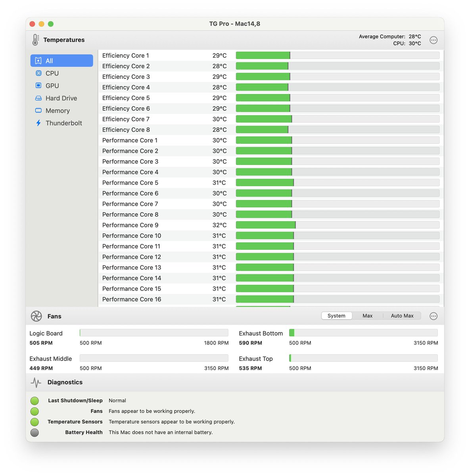The height and width of the screenshot is (476, 470).
Task: Select the Performance Core 9 row label
Action: pyautogui.click(x=130, y=225)
